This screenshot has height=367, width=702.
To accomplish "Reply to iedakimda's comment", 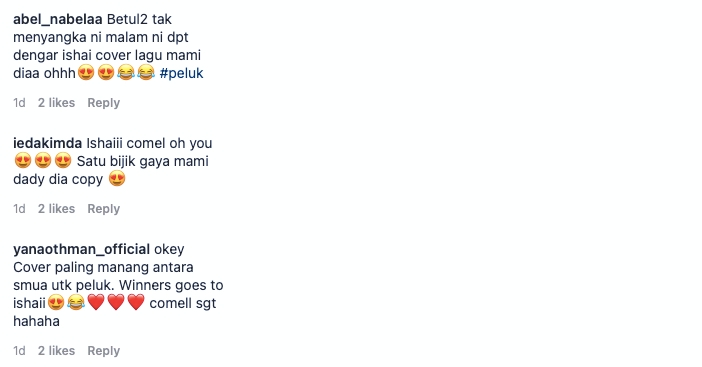I will click(103, 209).
